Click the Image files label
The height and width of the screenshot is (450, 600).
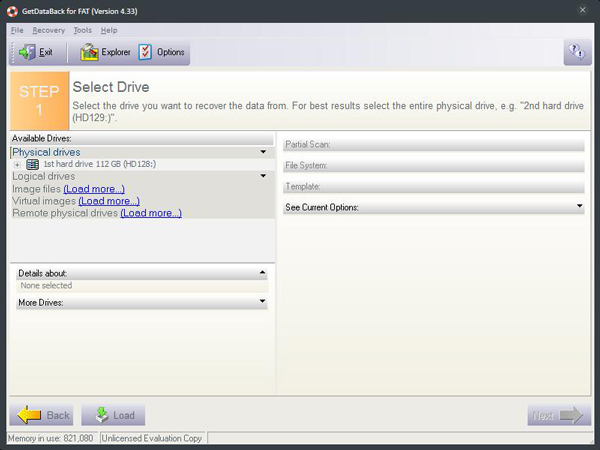point(36,189)
